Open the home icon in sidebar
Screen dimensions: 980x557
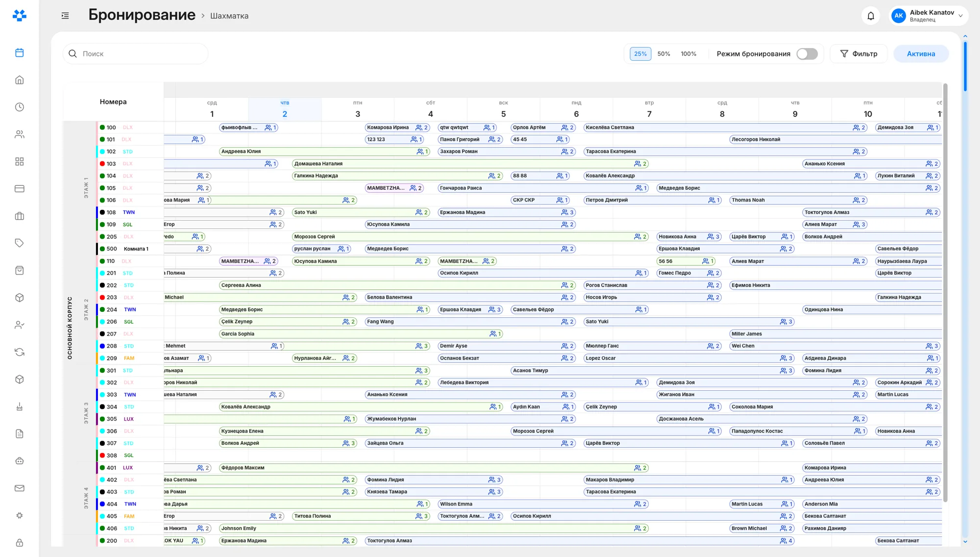coord(20,80)
